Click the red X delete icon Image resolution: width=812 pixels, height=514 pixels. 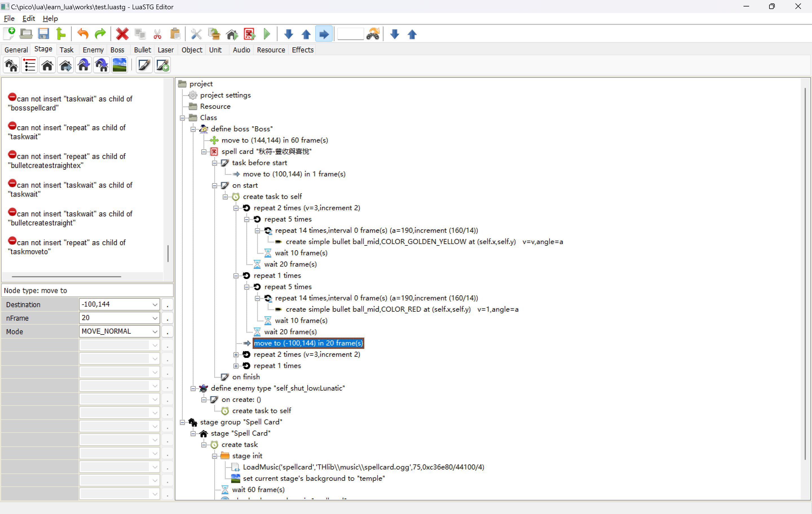pos(122,34)
